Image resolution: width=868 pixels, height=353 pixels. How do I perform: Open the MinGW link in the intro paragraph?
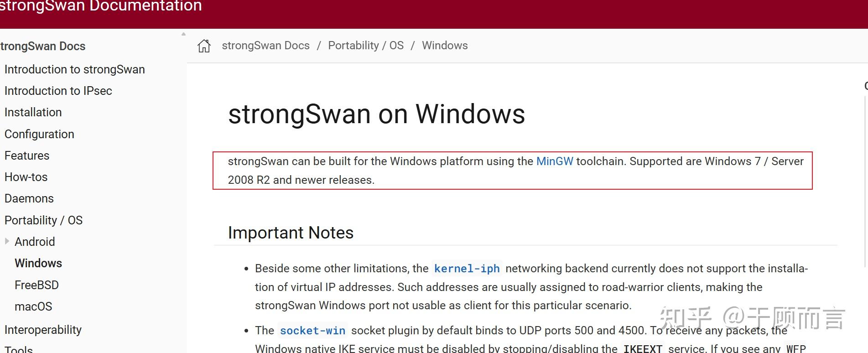click(554, 161)
